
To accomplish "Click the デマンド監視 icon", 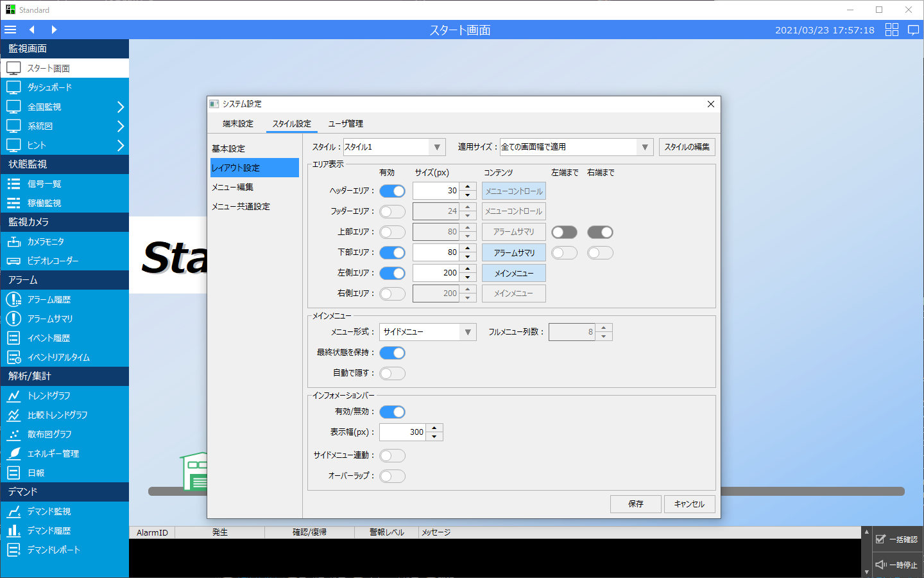I will 13,511.
